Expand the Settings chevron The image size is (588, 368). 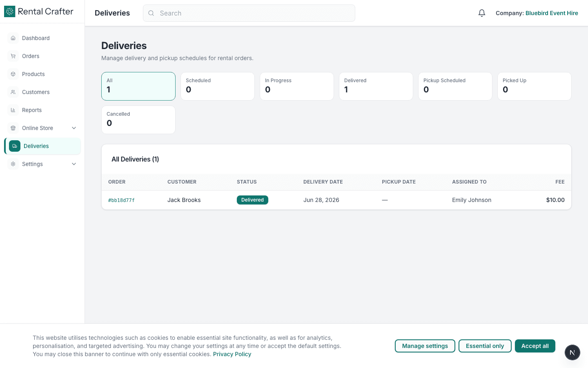coord(74,164)
